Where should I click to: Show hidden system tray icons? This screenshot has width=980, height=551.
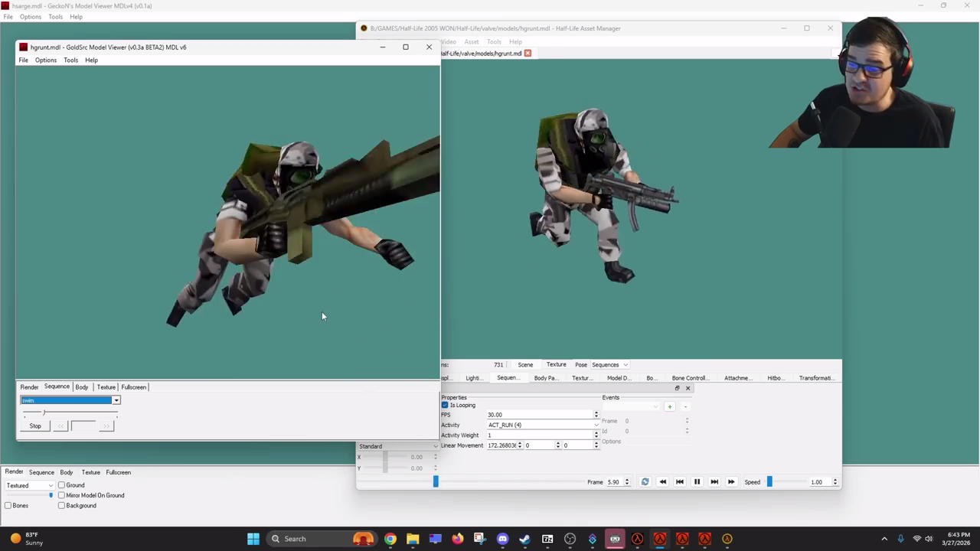(884, 539)
